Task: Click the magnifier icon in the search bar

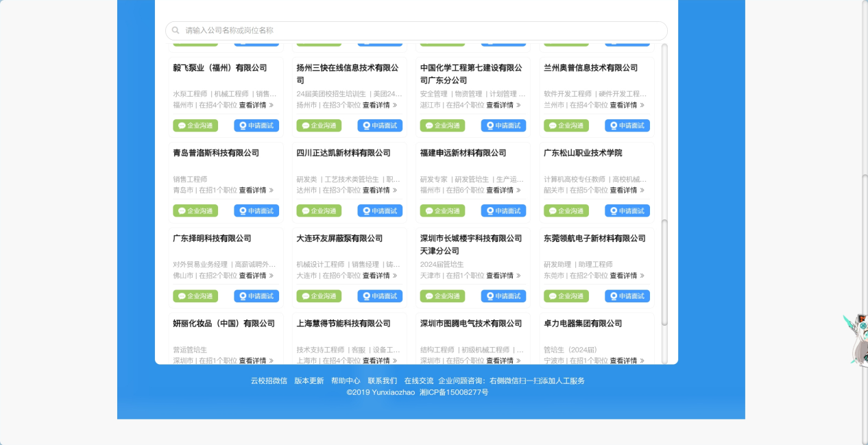Action: click(176, 31)
